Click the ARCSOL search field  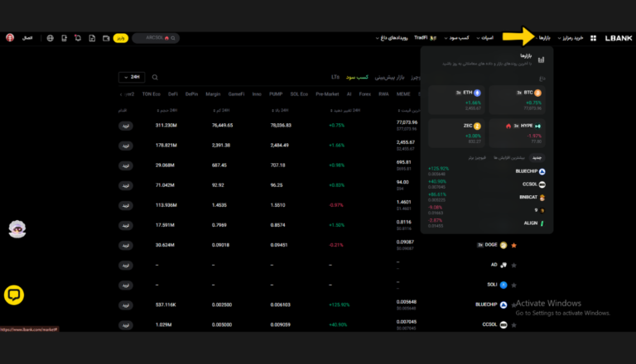coord(157,38)
